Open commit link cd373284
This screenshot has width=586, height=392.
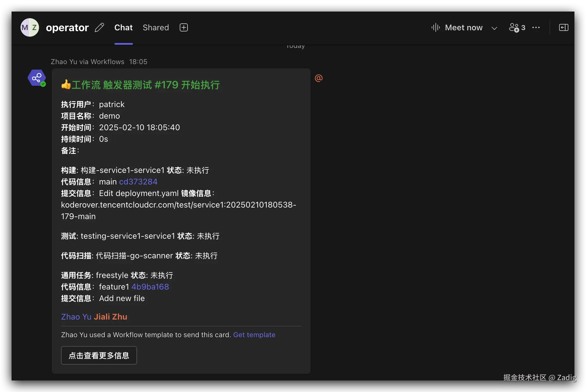[138, 182]
